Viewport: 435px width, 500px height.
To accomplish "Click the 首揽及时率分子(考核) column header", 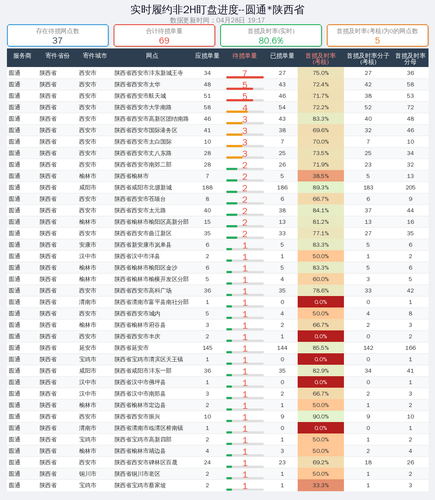I will (368, 58).
